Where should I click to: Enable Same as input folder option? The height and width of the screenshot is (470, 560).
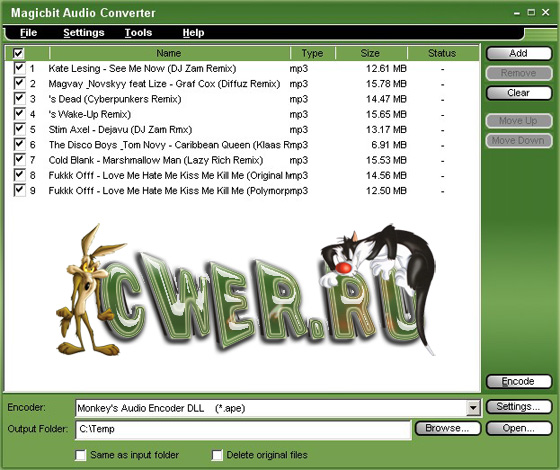pyautogui.click(x=81, y=455)
